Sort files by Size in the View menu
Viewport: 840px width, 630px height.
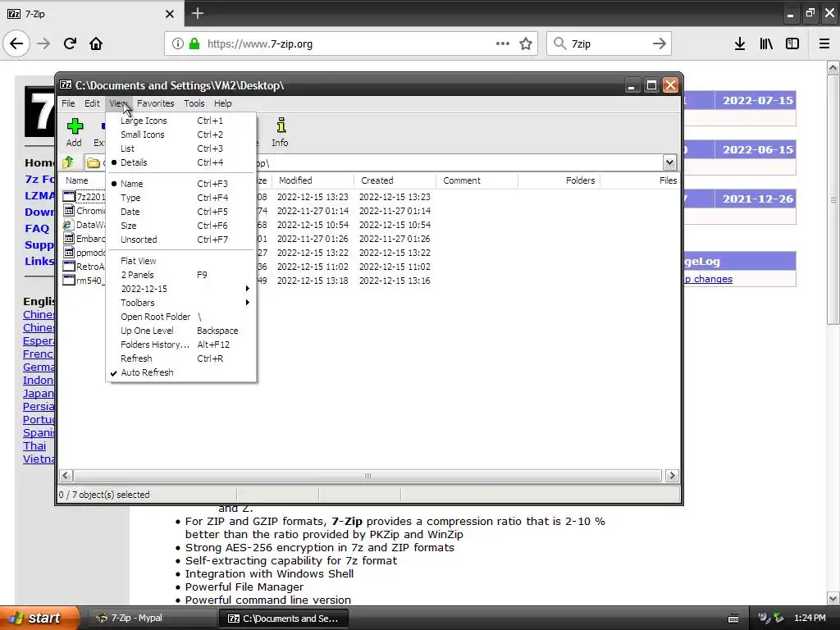point(181,226)
